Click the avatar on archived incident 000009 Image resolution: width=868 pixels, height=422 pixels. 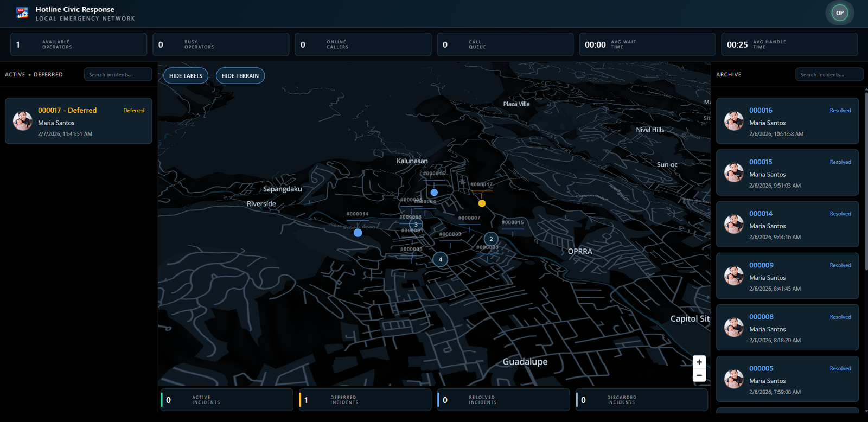coord(734,276)
